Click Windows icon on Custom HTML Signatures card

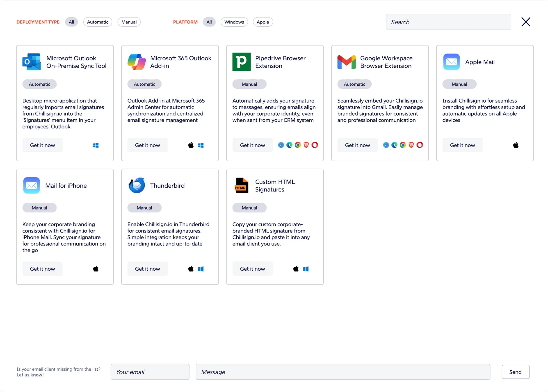[x=306, y=269]
